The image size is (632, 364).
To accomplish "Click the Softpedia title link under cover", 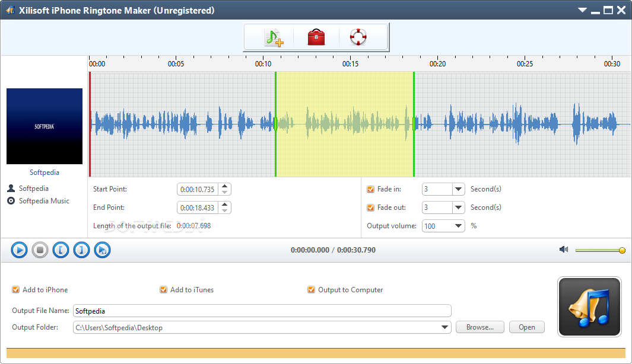I will pyautogui.click(x=45, y=173).
